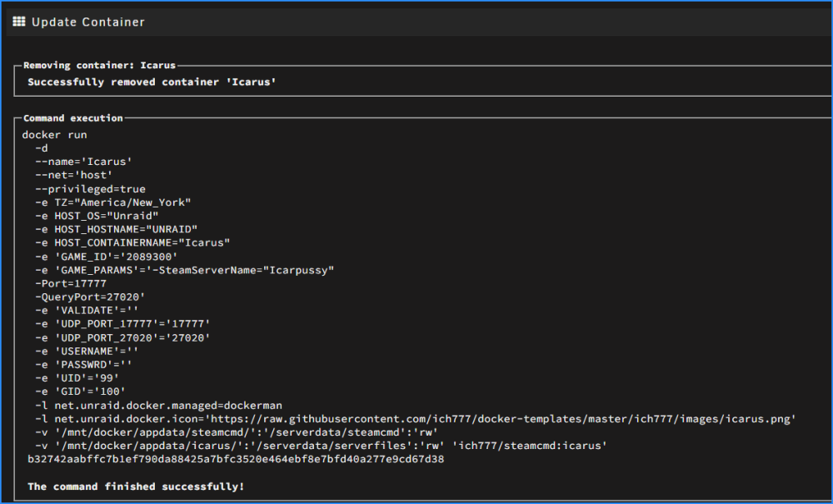Click the 'PASSWRD'='' line
833x504 pixels.
[83, 365]
